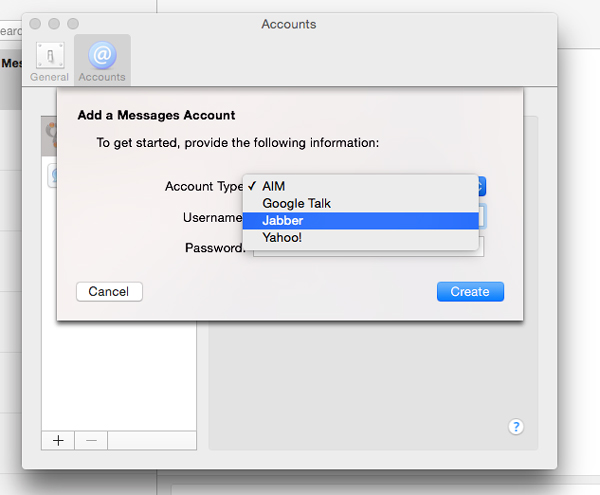Viewport: 600px width, 495px height.
Task: Choose Yahoo! account type
Action: (360, 238)
